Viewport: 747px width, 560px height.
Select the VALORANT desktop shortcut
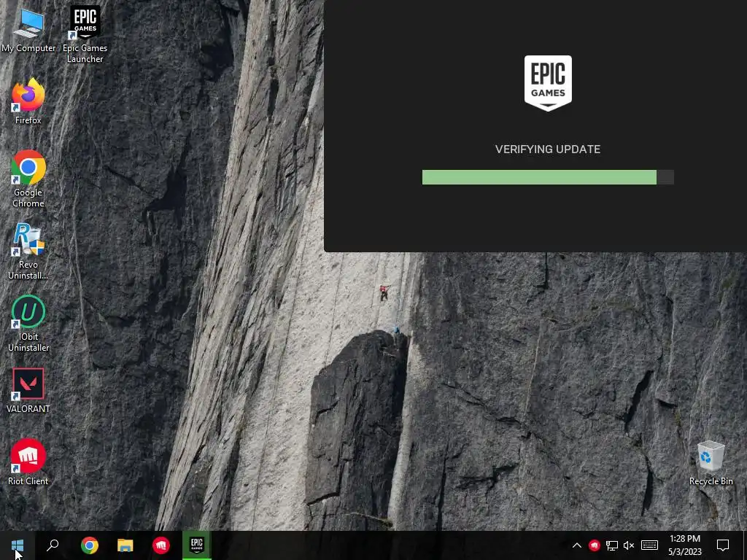tap(28, 390)
